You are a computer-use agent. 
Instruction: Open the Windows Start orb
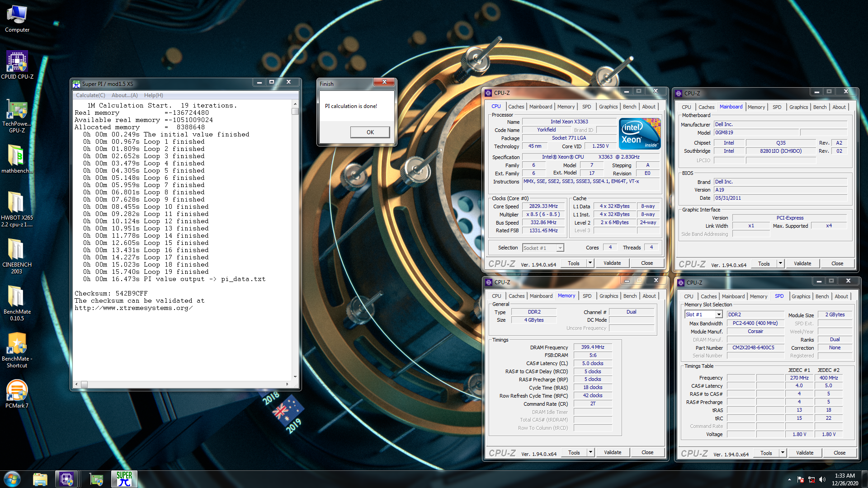tap(12, 479)
